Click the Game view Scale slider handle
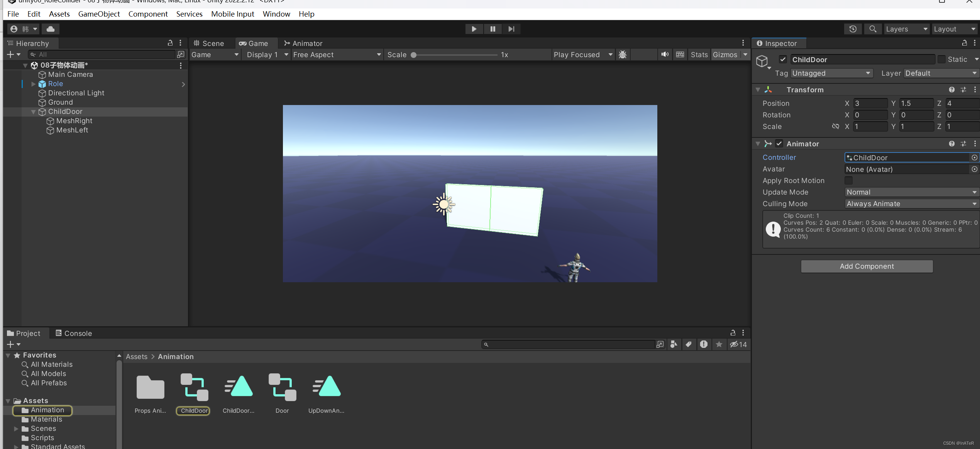This screenshot has width=980, height=449. click(x=413, y=55)
